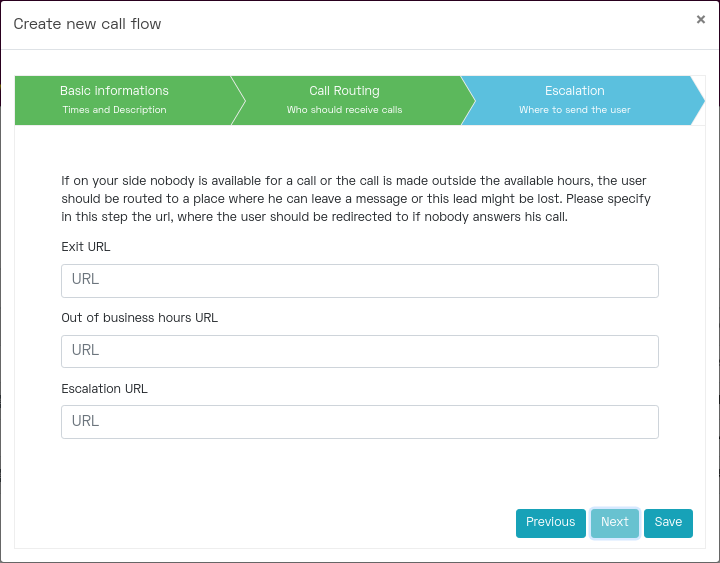This screenshot has width=720, height=563.
Task: Open the Call Routing wizard step
Action: pyautogui.click(x=353, y=100)
